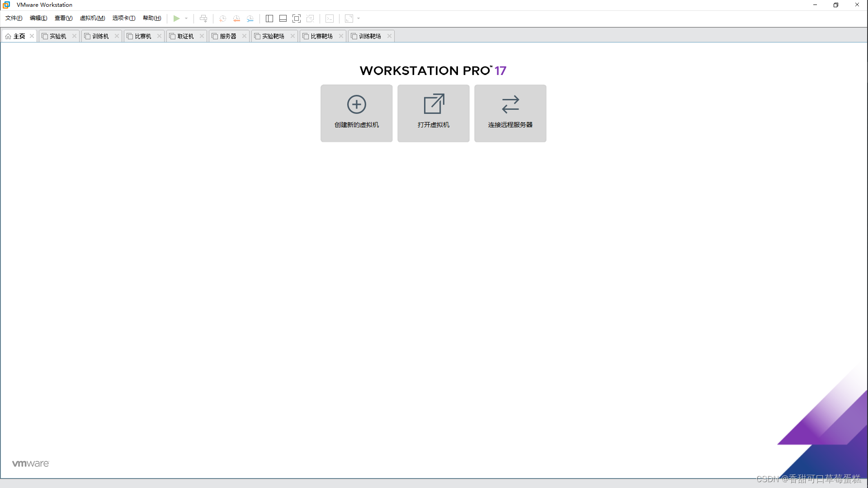Open the 虚拟机(M) menu
Viewport: 868px width, 488px height.
pos(92,18)
